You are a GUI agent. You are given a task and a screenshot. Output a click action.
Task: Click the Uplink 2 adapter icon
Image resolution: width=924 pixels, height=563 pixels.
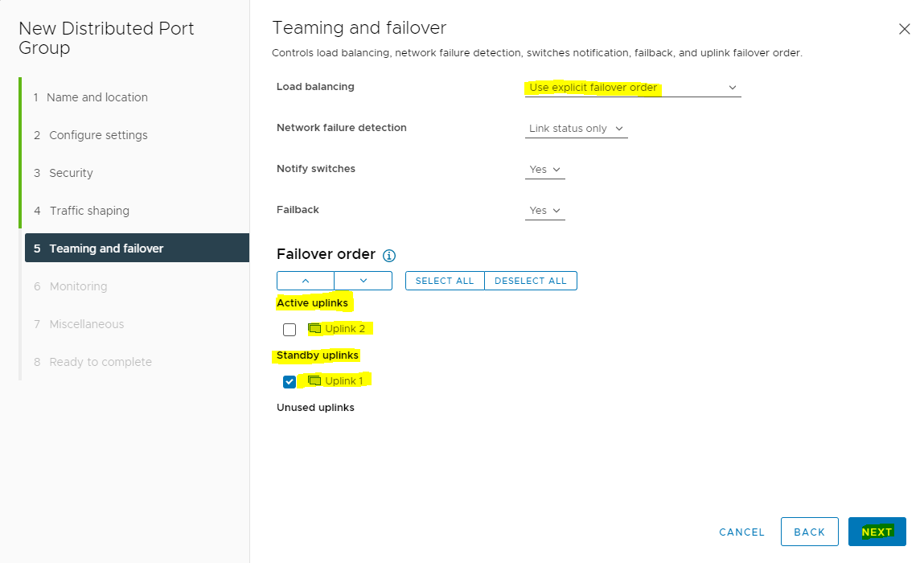click(314, 328)
